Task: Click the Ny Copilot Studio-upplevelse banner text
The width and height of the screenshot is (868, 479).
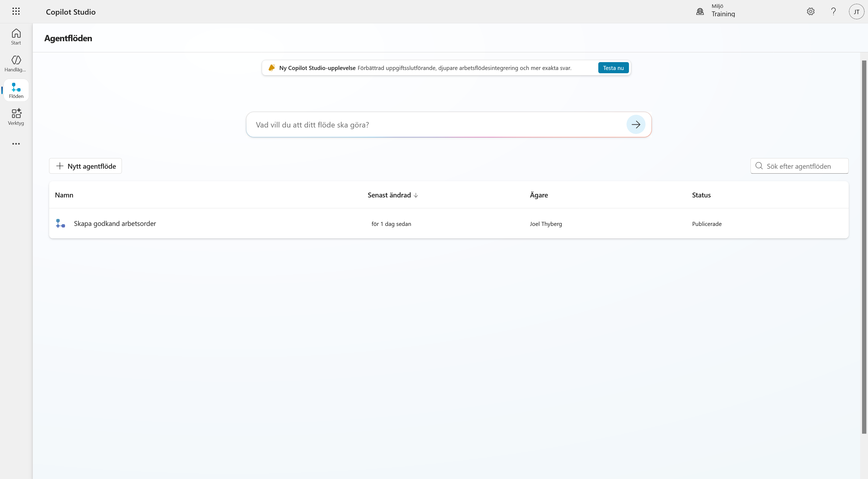Action: pos(317,68)
